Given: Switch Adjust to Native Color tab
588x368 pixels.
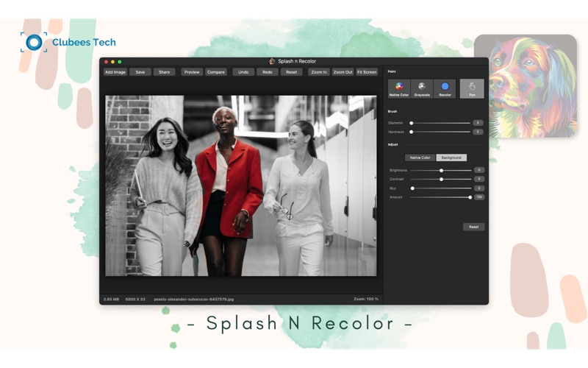Looking at the screenshot, I should coord(420,158).
